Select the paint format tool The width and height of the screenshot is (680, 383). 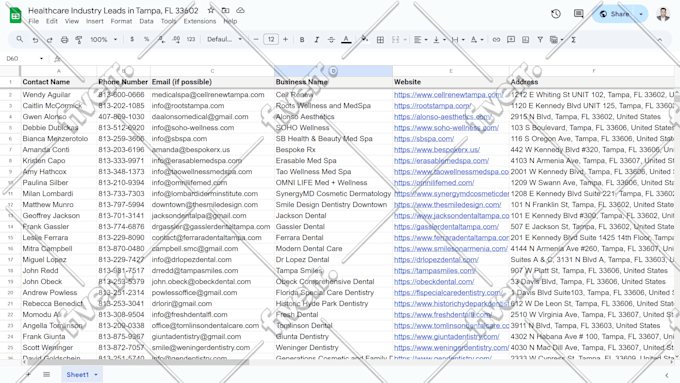click(79, 39)
